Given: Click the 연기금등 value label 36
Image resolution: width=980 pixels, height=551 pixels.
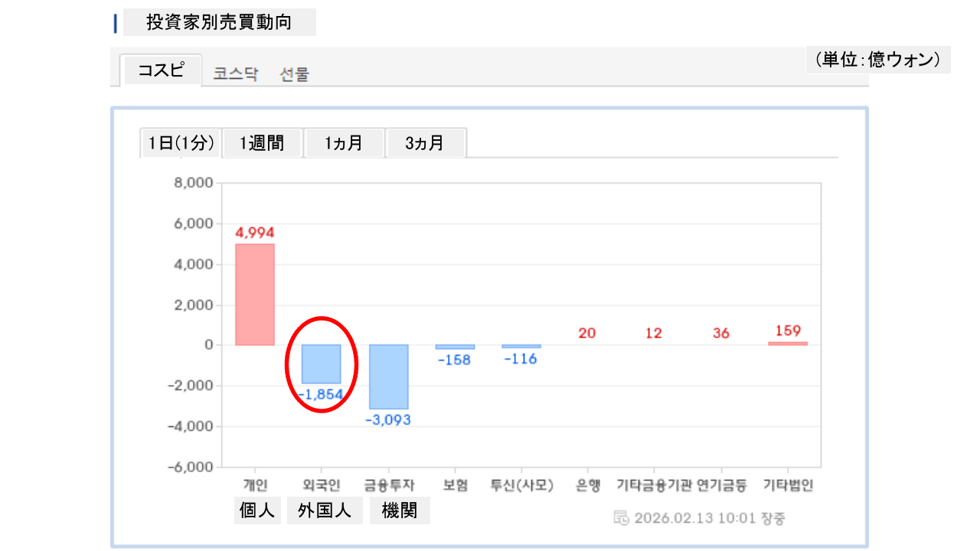Looking at the screenshot, I should [720, 333].
